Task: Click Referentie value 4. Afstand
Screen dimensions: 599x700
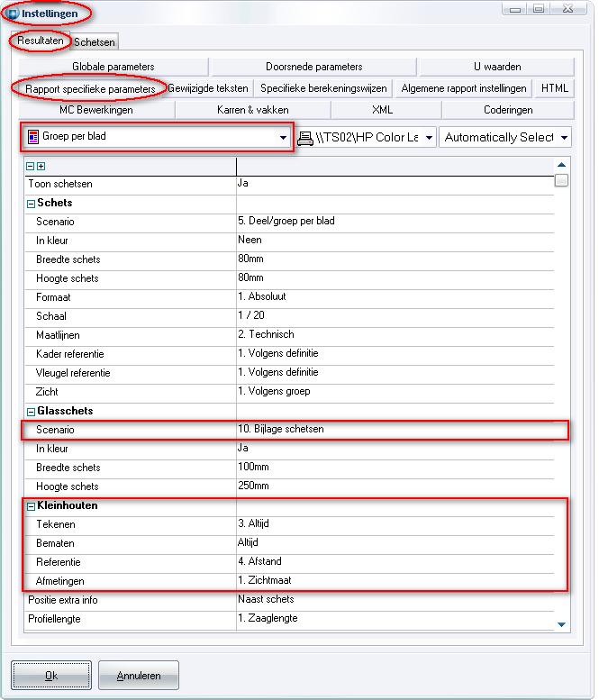Action: [x=259, y=561]
